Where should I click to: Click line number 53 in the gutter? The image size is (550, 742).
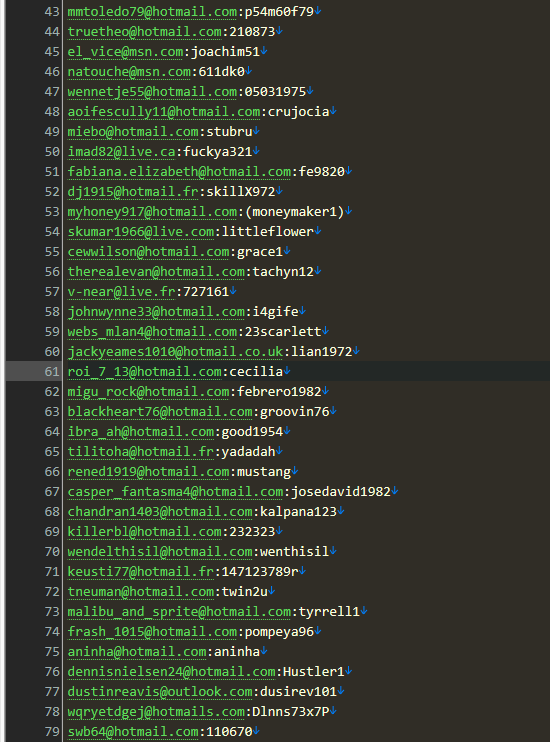click(52, 212)
